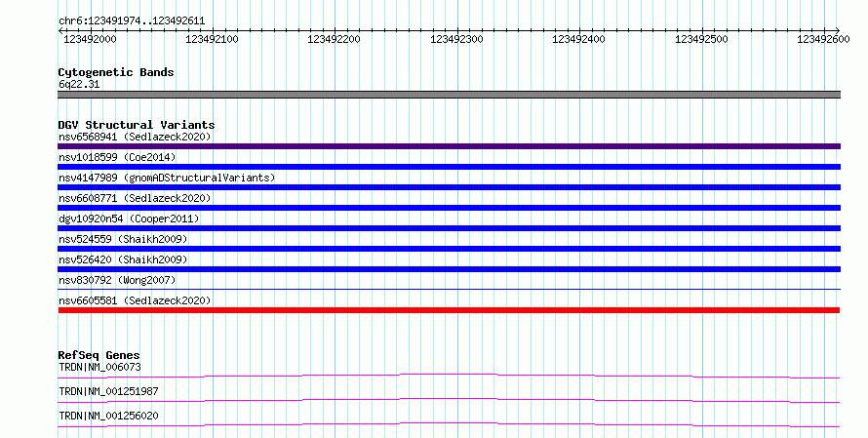The height and width of the screenshot is (438, 868).
Task: Select the magenta TRDN|NM_006073 gene line
Action: point(449,377)
